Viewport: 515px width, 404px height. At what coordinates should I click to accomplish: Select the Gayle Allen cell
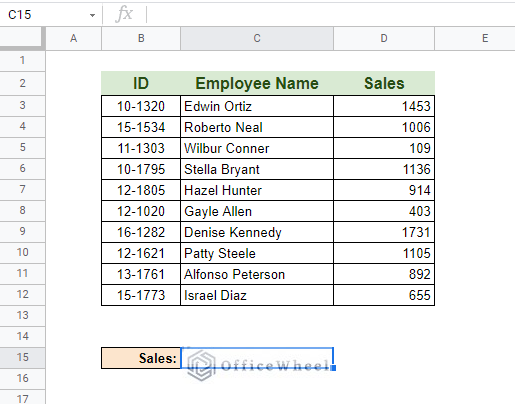[x=257, y=211]
